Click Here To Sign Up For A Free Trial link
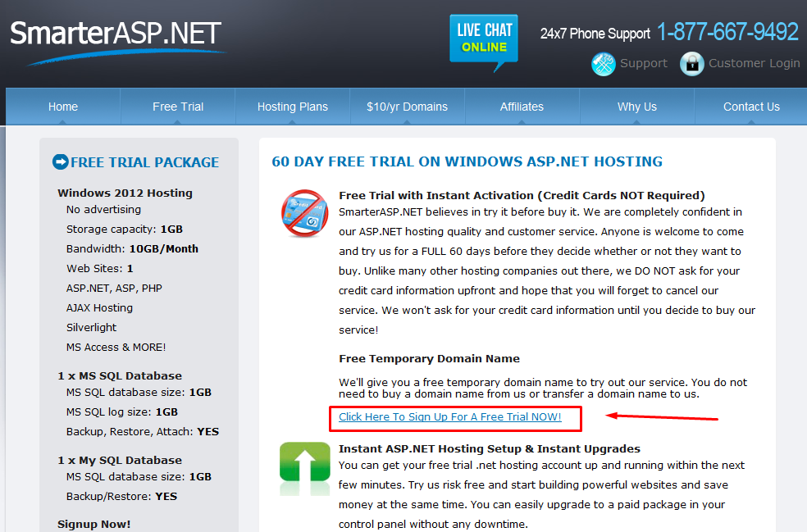 (x=449, y=416)
